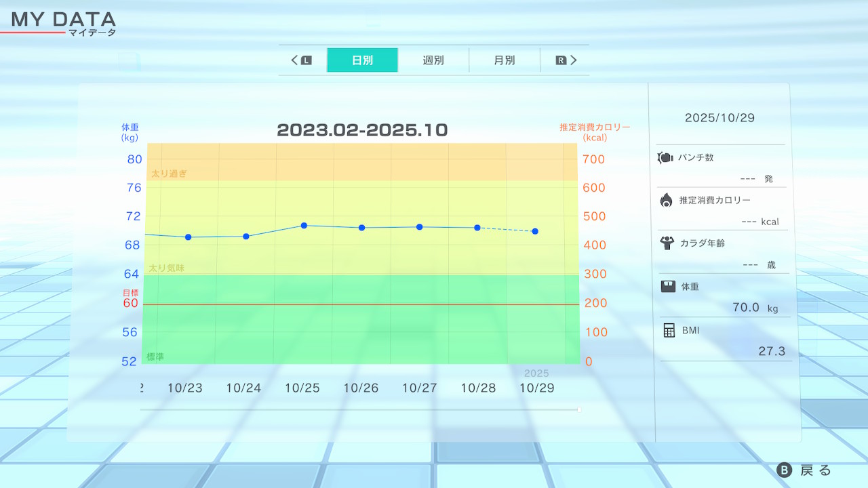The height and width of the screenshot is (488, 868).
Task: Click the estimated calories flame icon
Action: 667,200
